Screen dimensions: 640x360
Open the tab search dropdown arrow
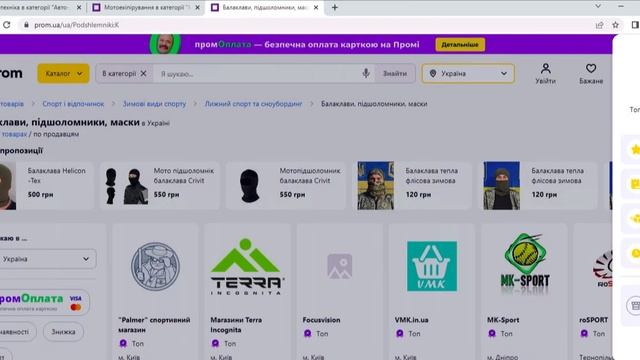598,6
